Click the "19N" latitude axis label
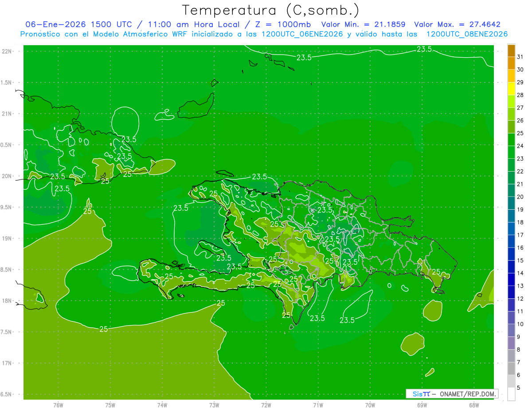The height and width of the screenshot is (411, 532). tap(7, 239)
